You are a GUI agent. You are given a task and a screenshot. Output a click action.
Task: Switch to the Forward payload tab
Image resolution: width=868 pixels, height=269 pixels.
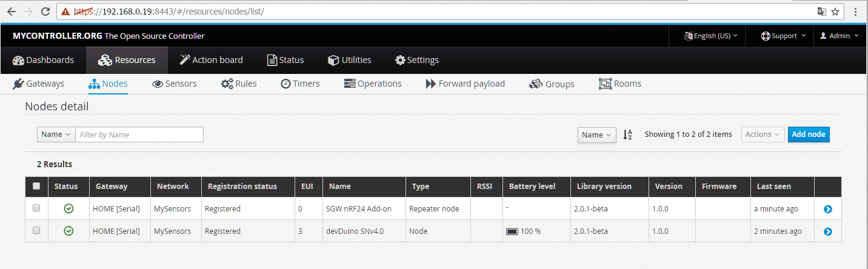(x=466, y=84)
